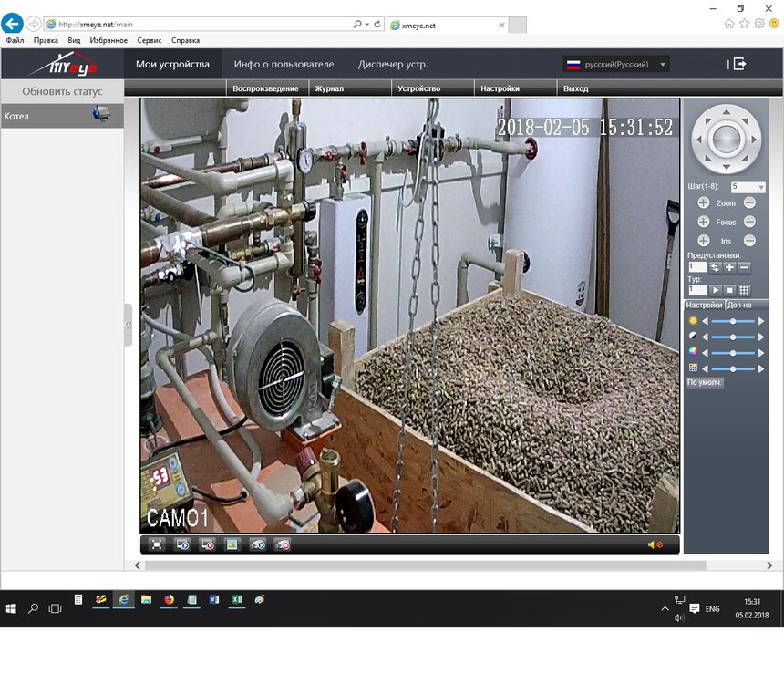Pan camera up with PTZ arrow
The width and height of the screenshot is (784, 684).
(727, 113)
